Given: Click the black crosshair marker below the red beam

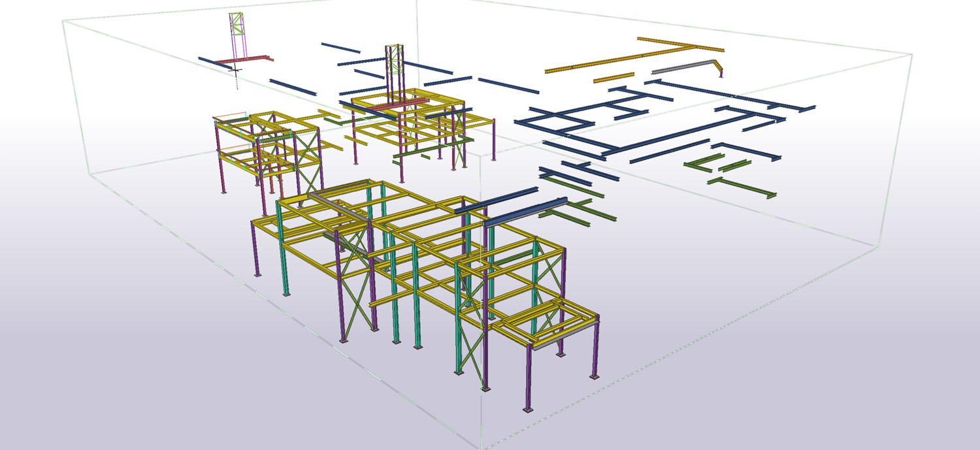Looking at the screenshot, I should pos(237,69).
